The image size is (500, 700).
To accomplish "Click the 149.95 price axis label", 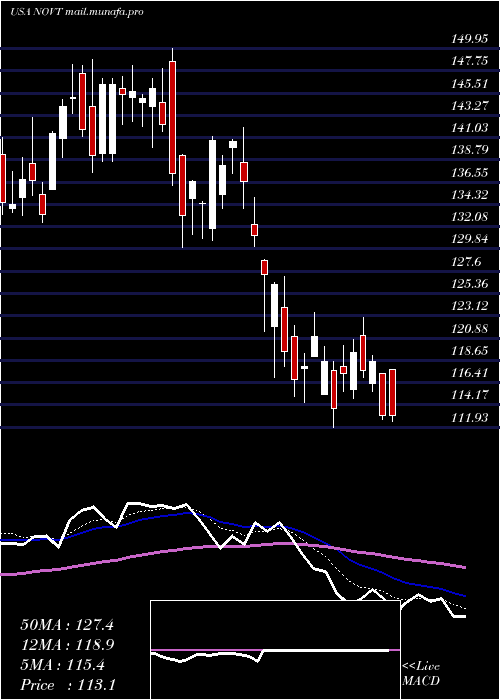I will 469,39.
